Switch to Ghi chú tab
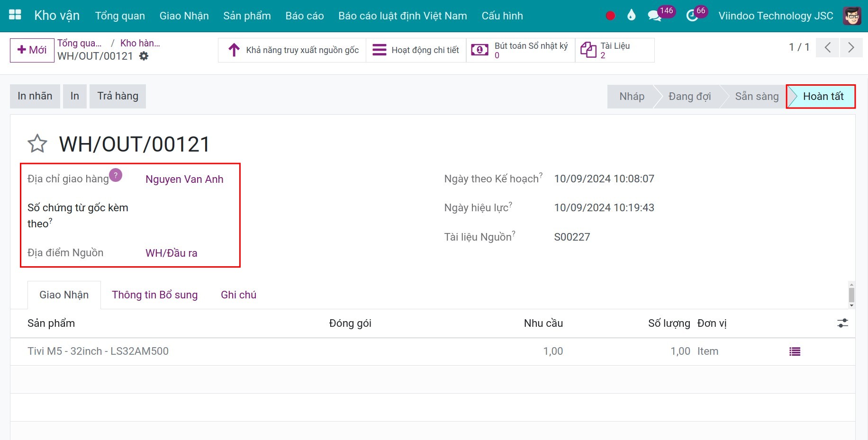The image size is (868, 440). [x=238, y=295]
